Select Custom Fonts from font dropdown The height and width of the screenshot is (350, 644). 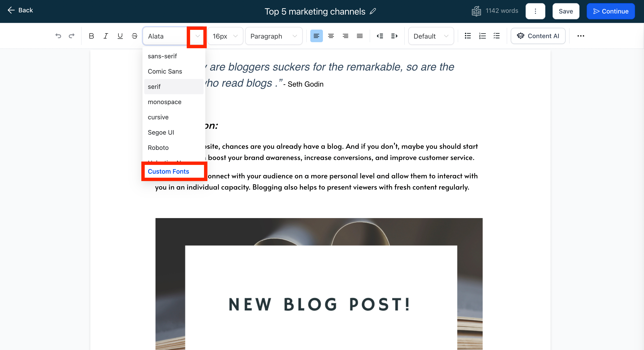click(168, 171)
